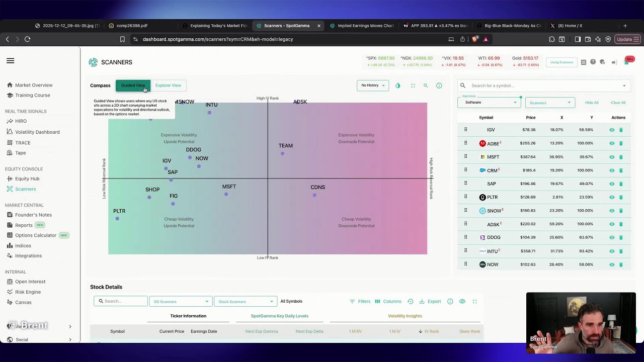This screenshot has width=644, height=362.
Task: Expand symbol search dropdown arrow
Action: [x=624, y=85]
